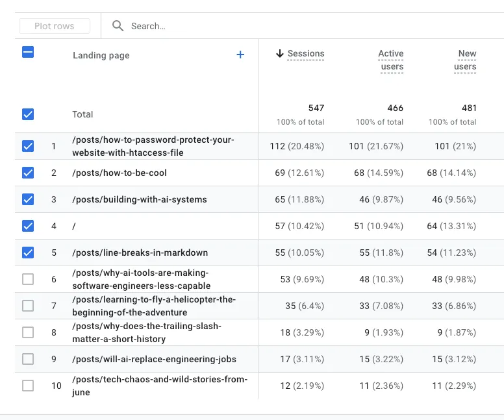
Task: Open the line-breaks-in-markdown page path
Action: coord(140,253)
